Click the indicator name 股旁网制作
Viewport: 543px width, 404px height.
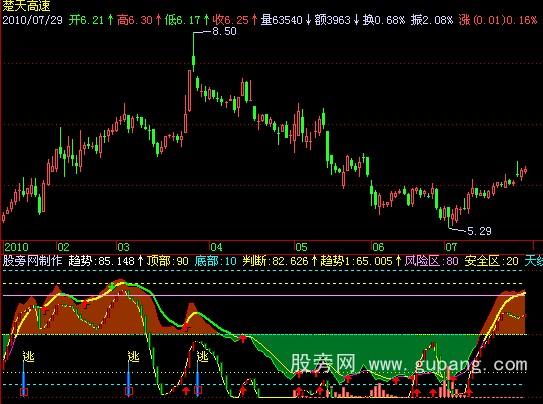pyautogui.click(x=33, y=261)
